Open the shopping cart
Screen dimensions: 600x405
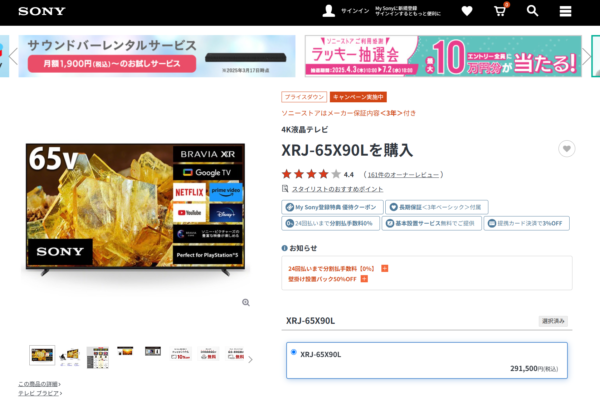[x=500, y=10]
